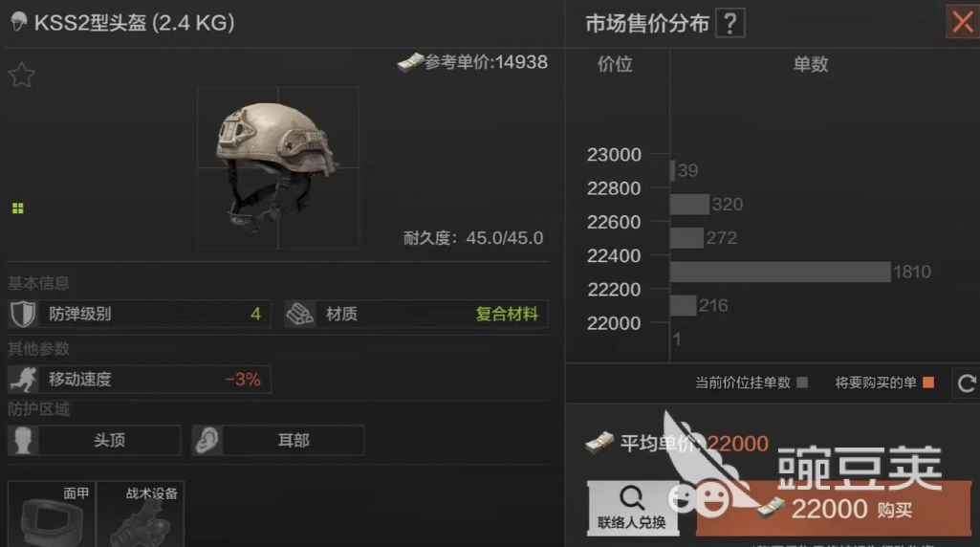Select the head icon for 头顶 zone
The image size is (980, 547).
coord(23,440)
